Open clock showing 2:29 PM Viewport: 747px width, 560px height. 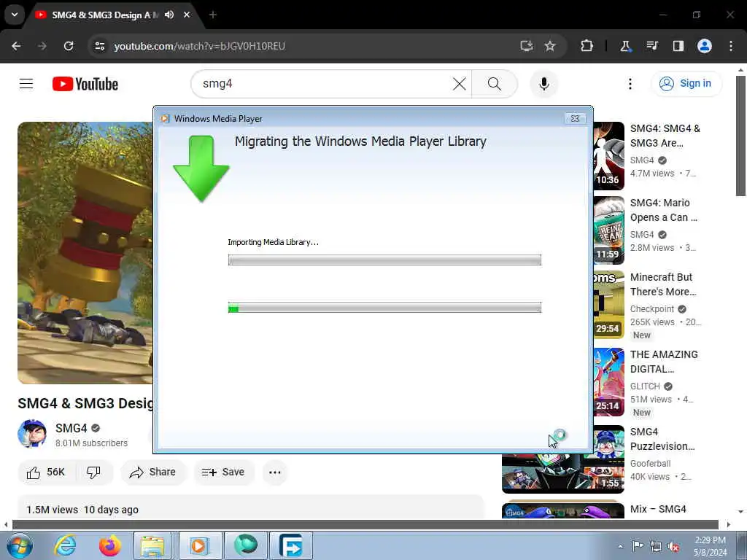pos(710,546)
